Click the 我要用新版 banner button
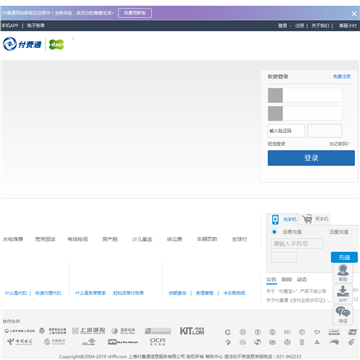The image size is (360, 360). tap(135, 13)
